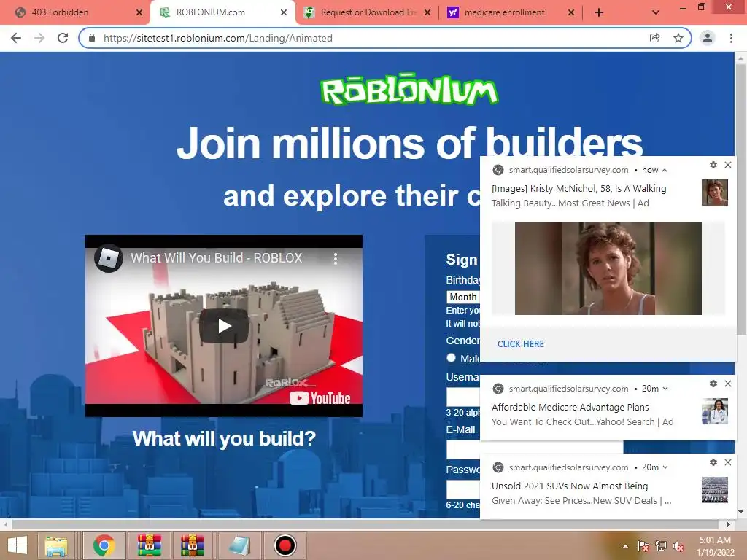Collapse the Kristy McNichol notification chevron

(665, 170)
